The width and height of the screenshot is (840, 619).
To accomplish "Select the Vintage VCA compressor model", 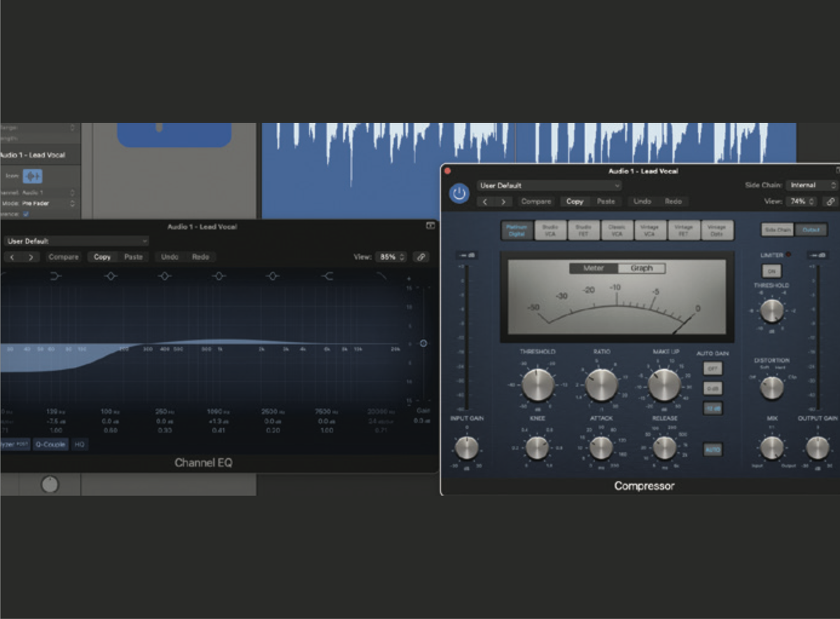I will (x=649, y=230).
